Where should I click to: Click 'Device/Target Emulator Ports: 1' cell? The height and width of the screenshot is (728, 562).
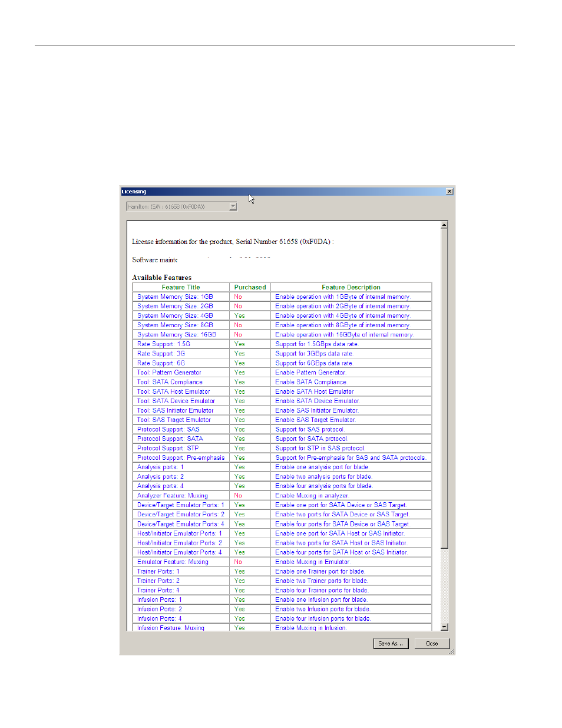[x=181, y=505]
